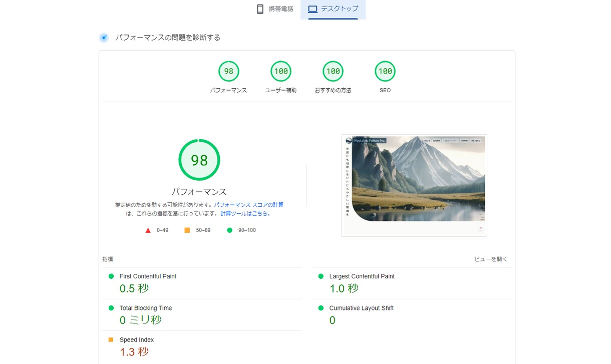Click the green dot beside Total Blocking Time
611x364 pixels.
click(111, 308)
